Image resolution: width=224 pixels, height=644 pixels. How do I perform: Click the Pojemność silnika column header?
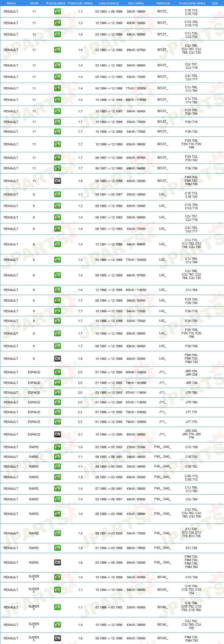[80, 3]
